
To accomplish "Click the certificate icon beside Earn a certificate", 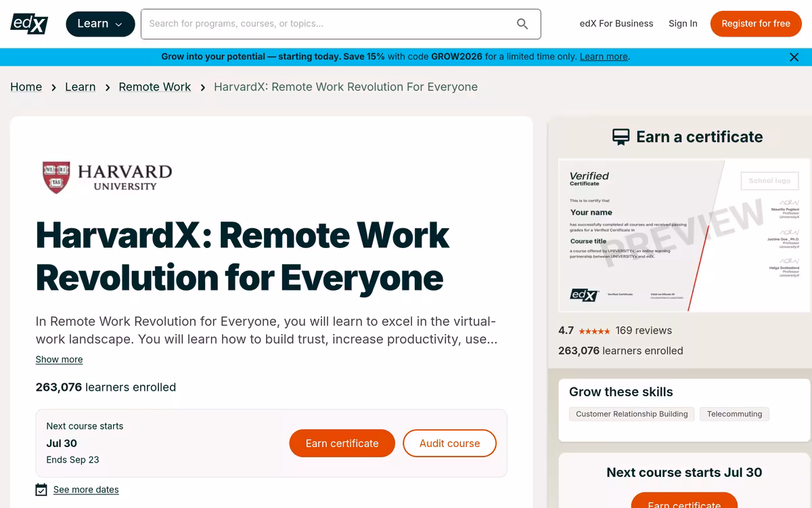I will click(621, 137).
